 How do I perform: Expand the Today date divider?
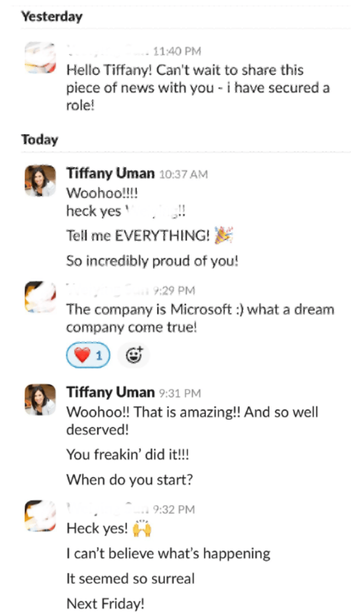[x=39, y=140]
